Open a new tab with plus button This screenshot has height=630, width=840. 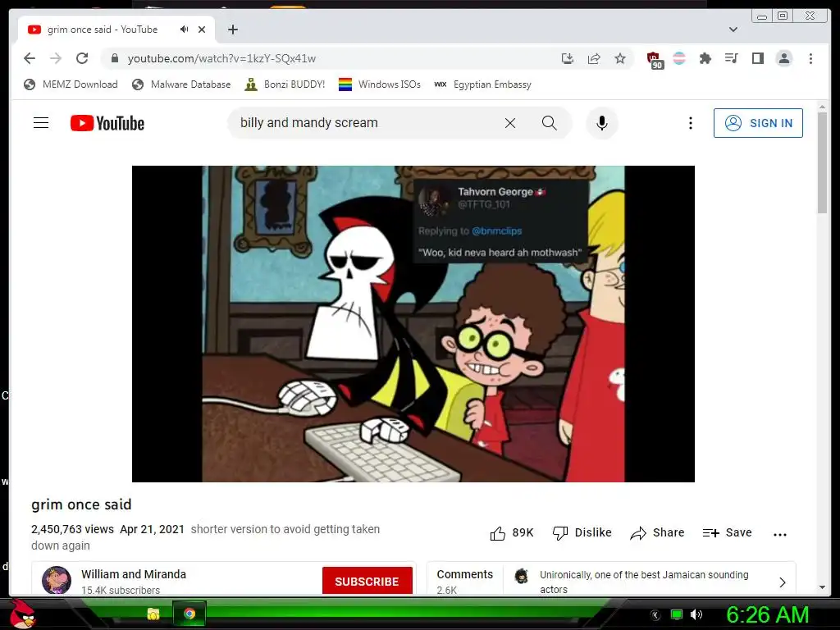(232, 30)
